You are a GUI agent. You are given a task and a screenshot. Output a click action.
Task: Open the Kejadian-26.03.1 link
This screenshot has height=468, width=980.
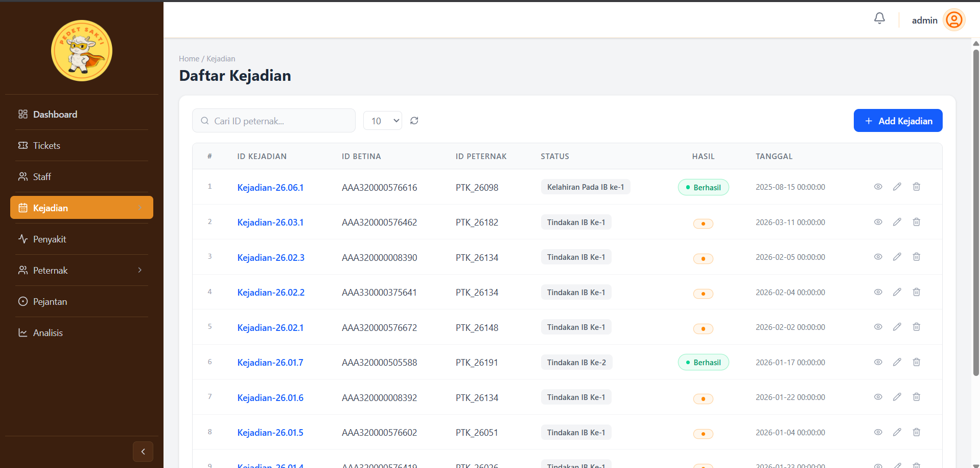click(270, 222)
